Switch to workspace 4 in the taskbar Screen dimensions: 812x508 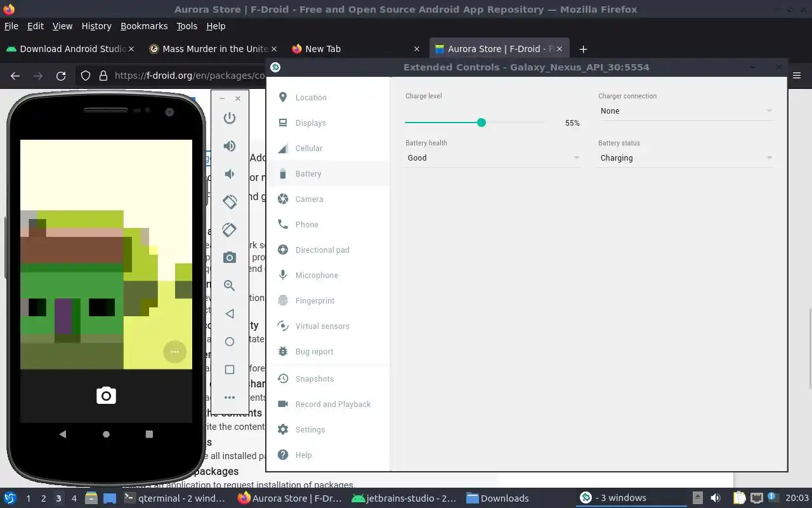(x=74, y=498)
